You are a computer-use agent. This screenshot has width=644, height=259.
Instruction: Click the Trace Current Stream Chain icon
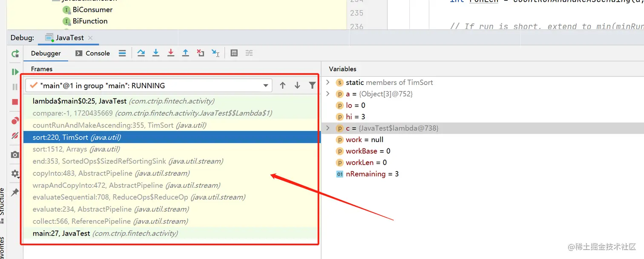pos(249,53)
